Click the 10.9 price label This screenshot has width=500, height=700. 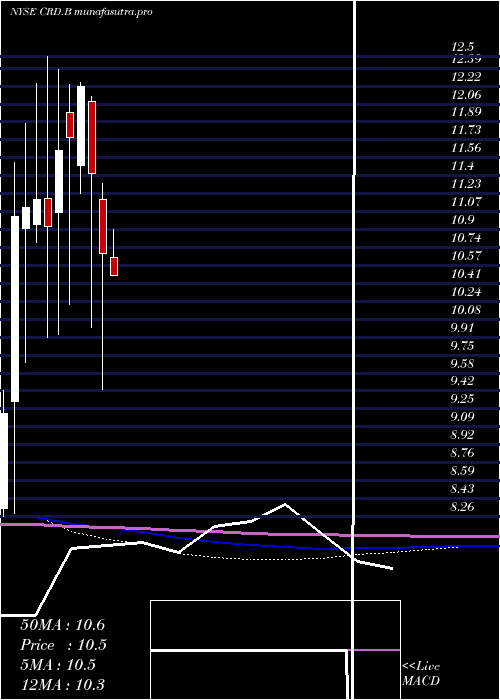tap(462, 220)
